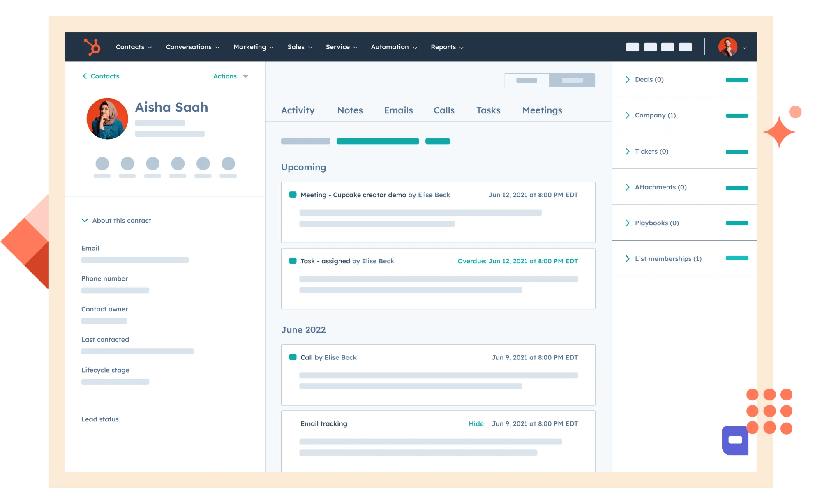Click the teal action bar beside List memberships
Viewport: 822px width, 504px height.
coord(737,258)
